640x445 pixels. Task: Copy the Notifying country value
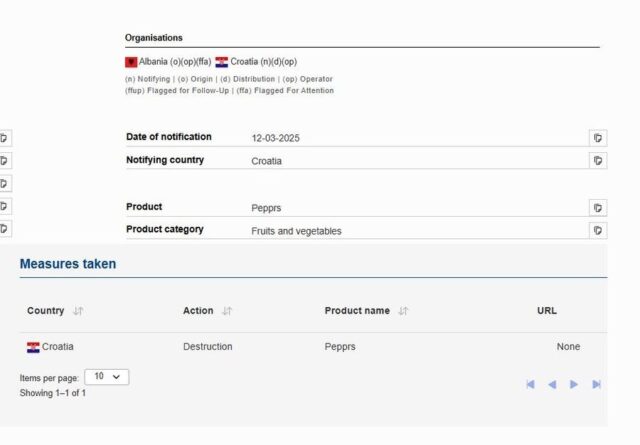(x=597, y=160)
